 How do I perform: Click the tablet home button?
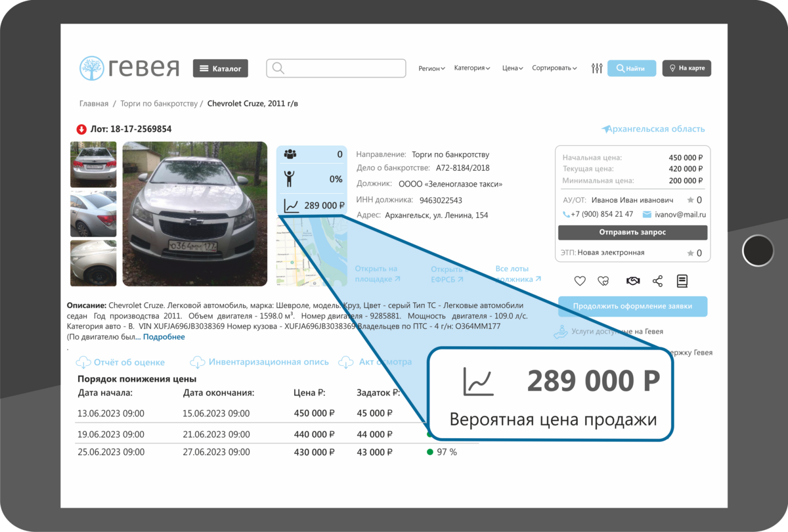pos(759,251)
